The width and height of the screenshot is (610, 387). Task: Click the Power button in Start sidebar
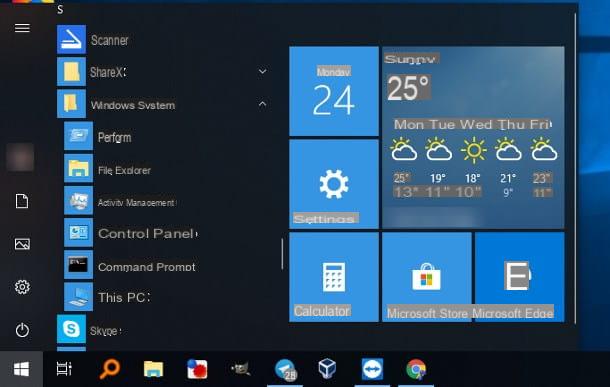pyautogui.click(x=22, y=330)
